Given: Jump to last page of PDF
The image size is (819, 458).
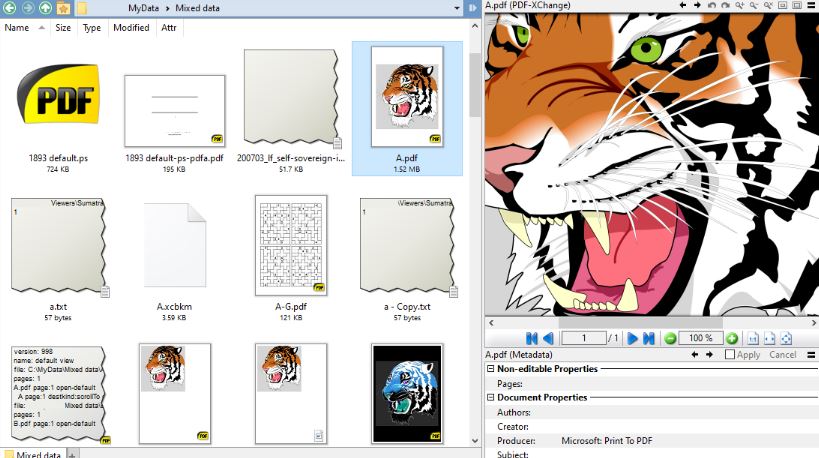Looking at the screenshot, I should point(649,338).
